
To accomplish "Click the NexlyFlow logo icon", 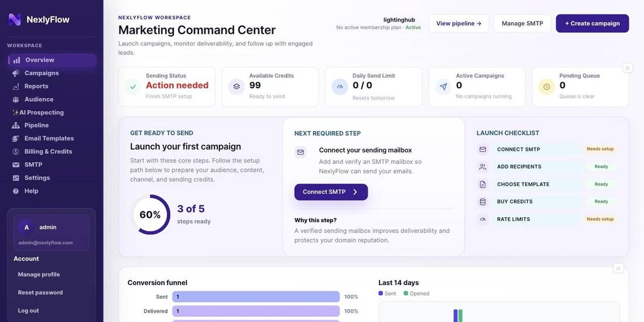I will point(15,19).
